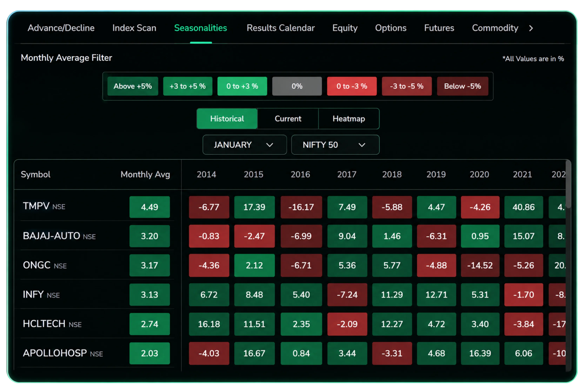Click INFY monthly average 3.13

(150, 295)
